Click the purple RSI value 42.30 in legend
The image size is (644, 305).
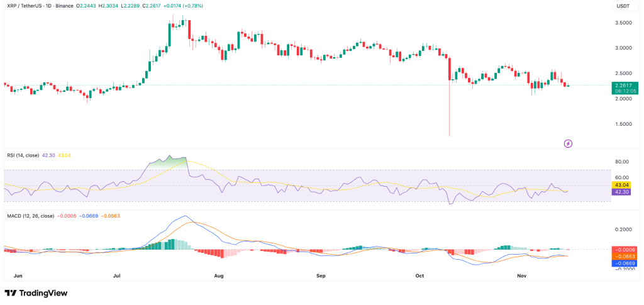(49, 155)
